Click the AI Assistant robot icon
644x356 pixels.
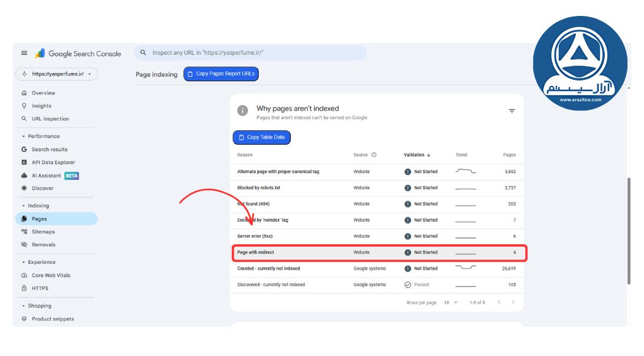[25, 176]
